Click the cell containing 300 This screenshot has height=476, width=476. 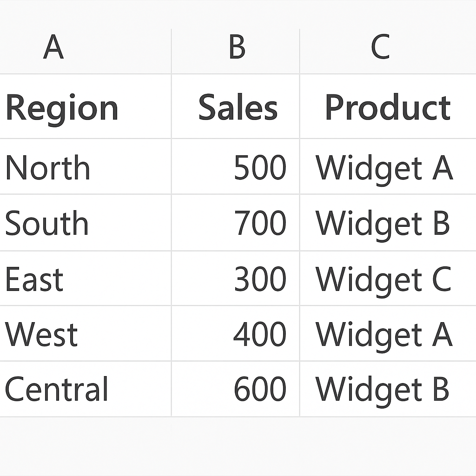pyautogui.click(x=259, y=279)
